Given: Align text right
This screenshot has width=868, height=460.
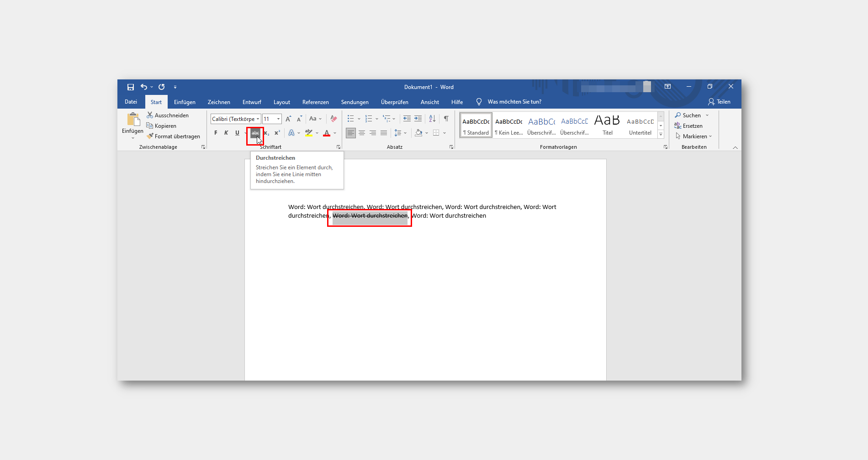Looking at the screenshot, I should coord(373,133).
